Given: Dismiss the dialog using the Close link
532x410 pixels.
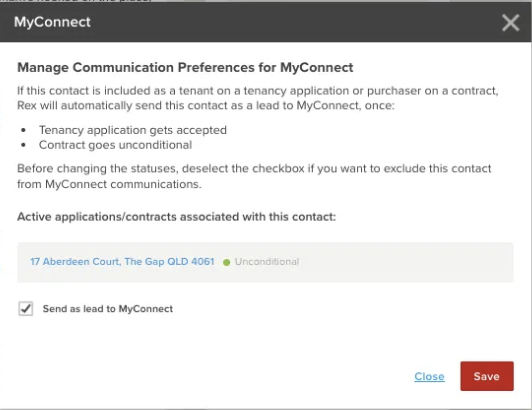Looking at the screenshot, I should click(x=429, y=376).
